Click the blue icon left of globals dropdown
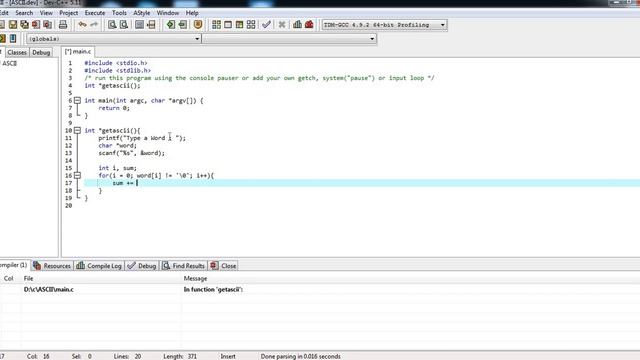Screen dimensions: 640x360 [13, 38]
